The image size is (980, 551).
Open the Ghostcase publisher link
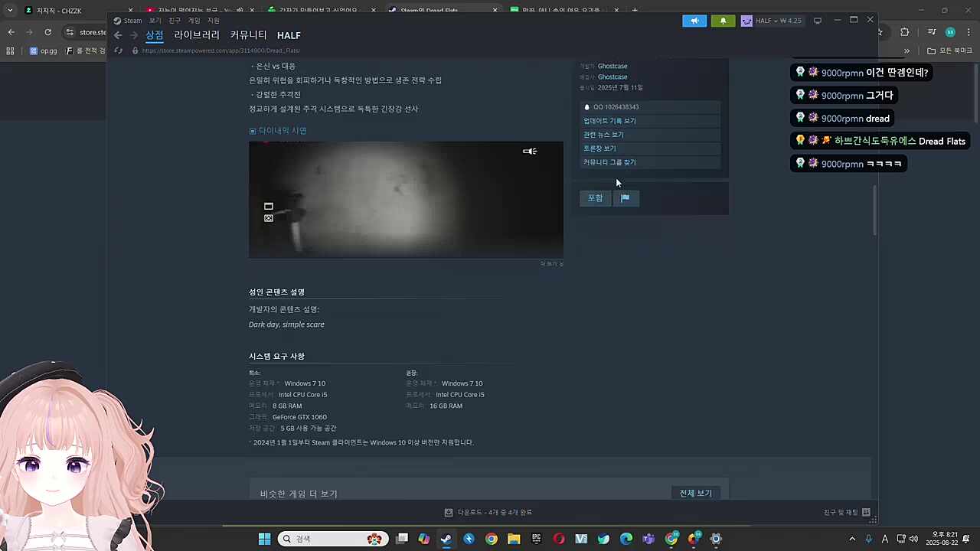coord(612,77)
